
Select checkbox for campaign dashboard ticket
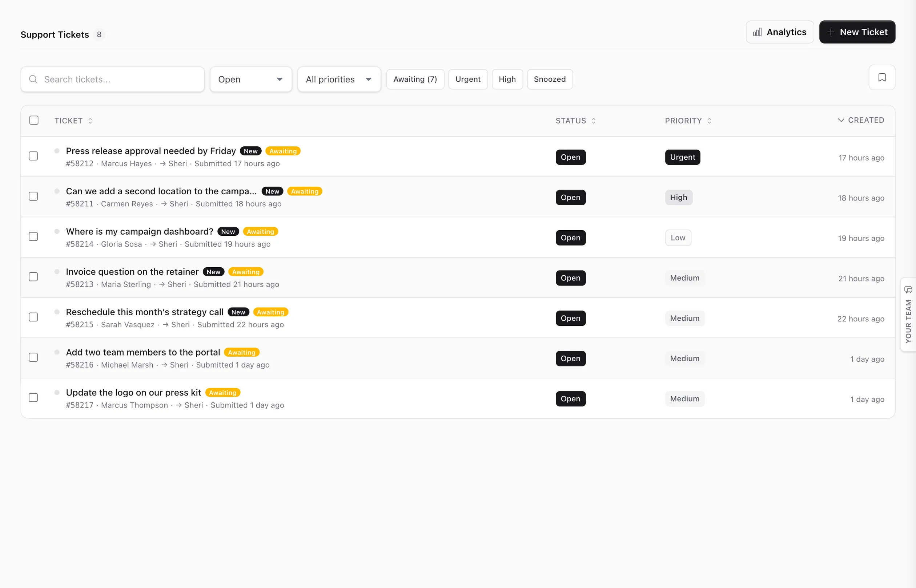34,237
